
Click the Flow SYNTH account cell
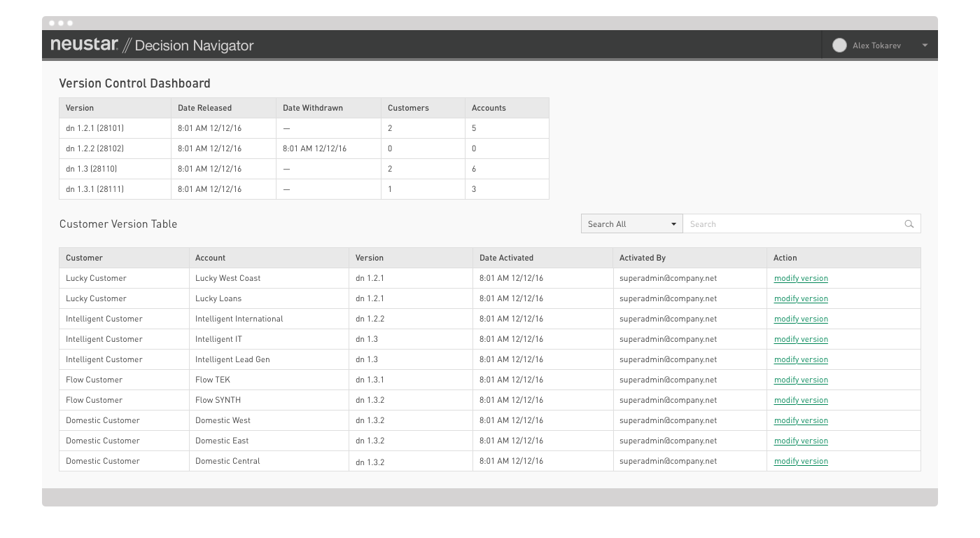[x=269, y=400]
